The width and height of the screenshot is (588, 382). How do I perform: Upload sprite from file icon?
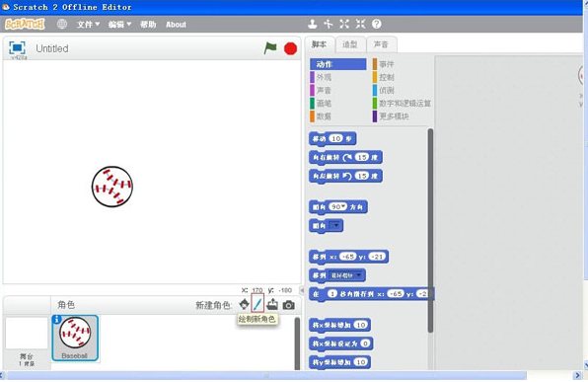point(272,304)
